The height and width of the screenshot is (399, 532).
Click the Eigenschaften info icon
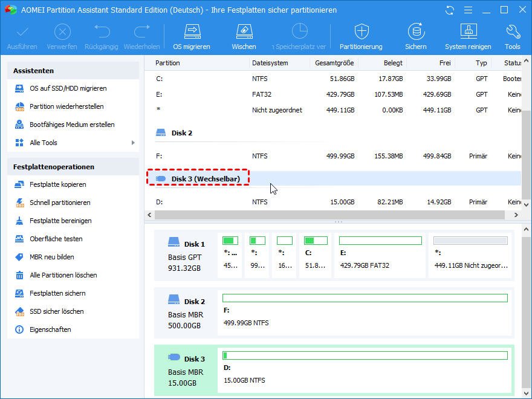pyautogui.click(x=19, y=329)
